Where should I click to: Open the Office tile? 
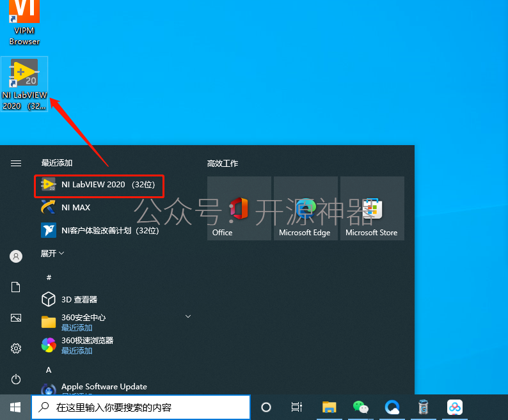[x=239, y=208]
